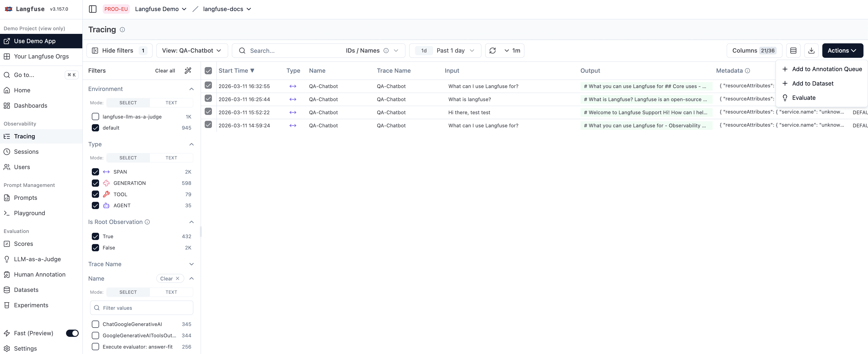Click the magic wand filter icon

pyautogui.click(x=188, y=70)
